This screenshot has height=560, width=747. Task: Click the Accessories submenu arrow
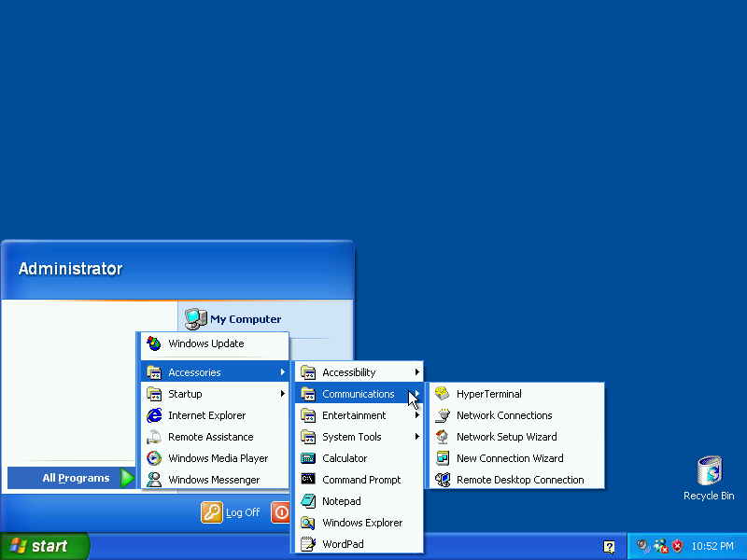click(x=283, y=371)
